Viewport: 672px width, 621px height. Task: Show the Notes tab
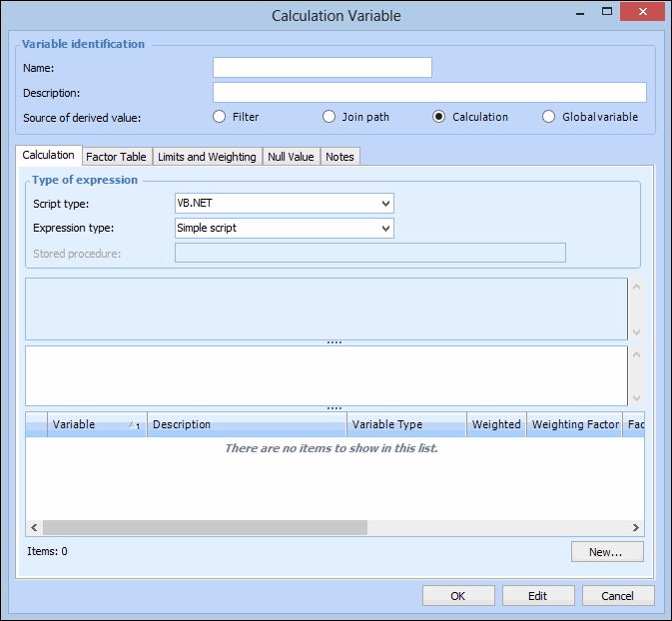[339, 157]
